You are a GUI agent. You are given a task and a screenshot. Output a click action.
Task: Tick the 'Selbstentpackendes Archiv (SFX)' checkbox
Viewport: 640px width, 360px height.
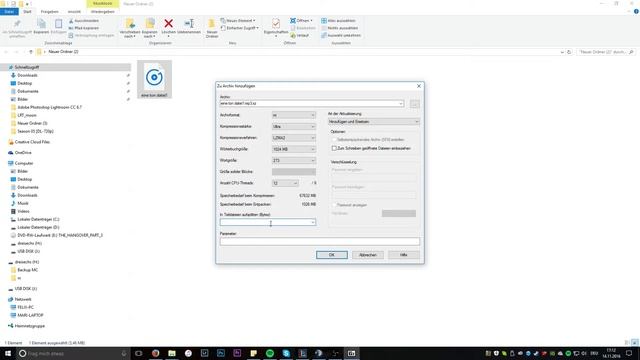click(334, 140)
